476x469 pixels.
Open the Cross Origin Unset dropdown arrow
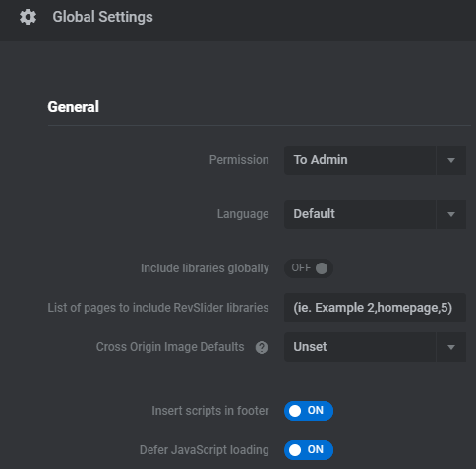point(451,347)
